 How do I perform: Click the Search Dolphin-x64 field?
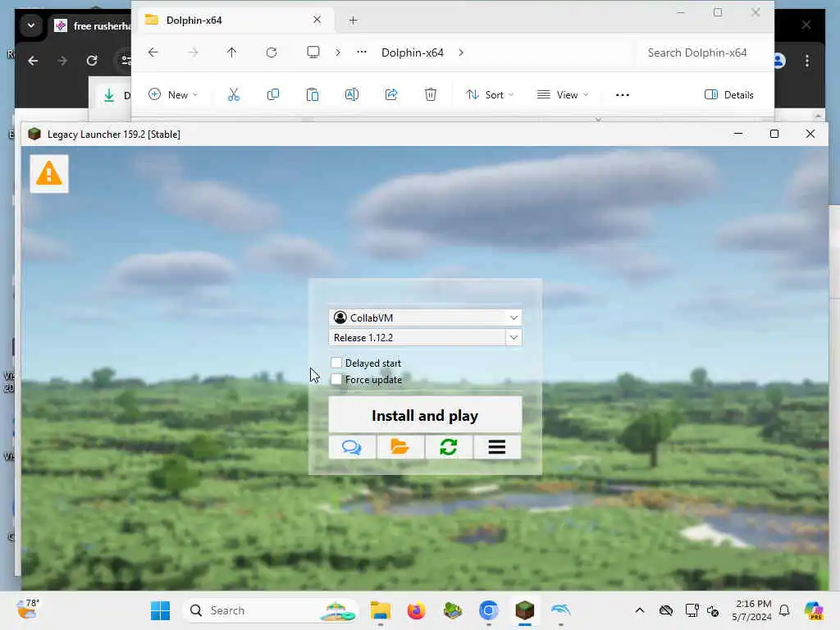pos(704,52)
